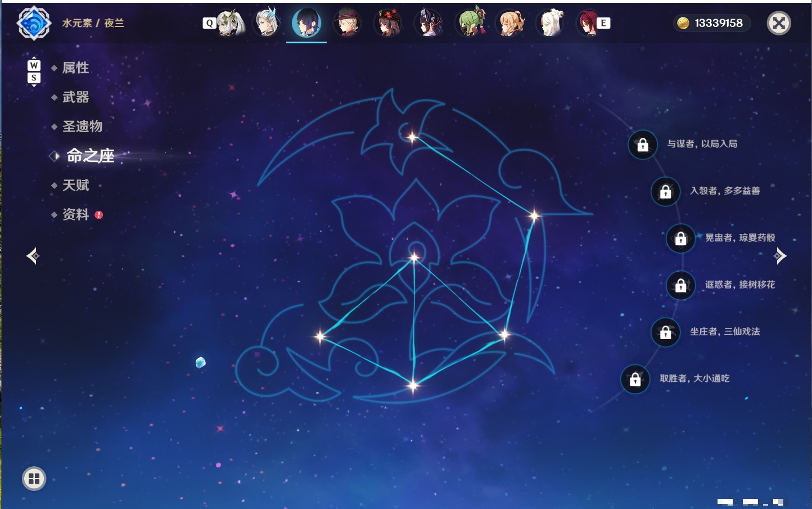Open the 资料 profile page

pyautogui.click(x=75, y=214)
